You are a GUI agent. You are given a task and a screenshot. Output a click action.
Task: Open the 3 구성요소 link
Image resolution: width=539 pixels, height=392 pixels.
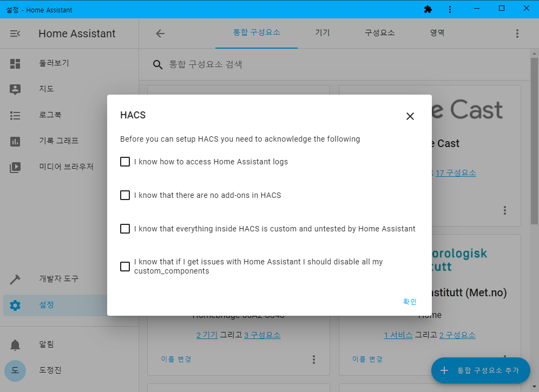click(x=262, y=335)
